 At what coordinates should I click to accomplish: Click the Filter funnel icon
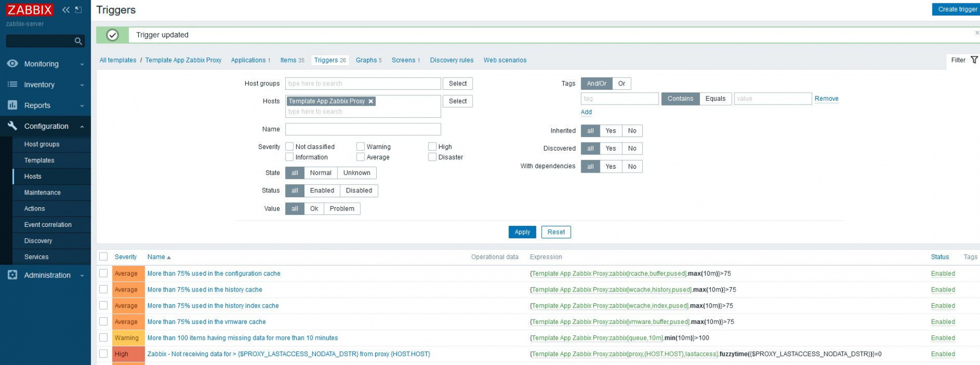coord(974,60)
